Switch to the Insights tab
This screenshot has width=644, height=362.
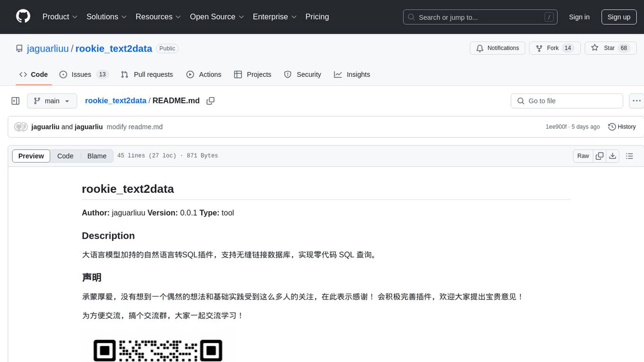(x=352, y=74)
